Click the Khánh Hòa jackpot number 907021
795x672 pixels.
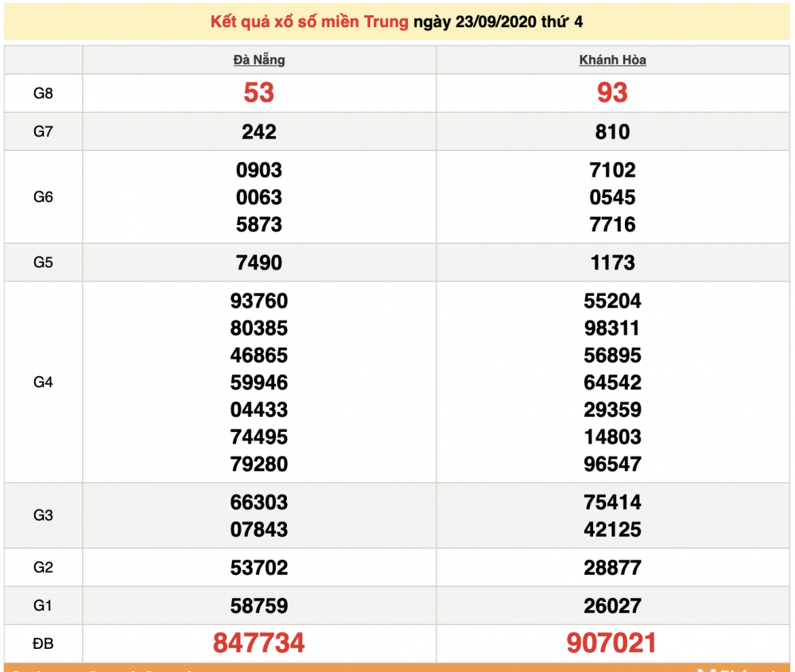click(x=612, y=643)
